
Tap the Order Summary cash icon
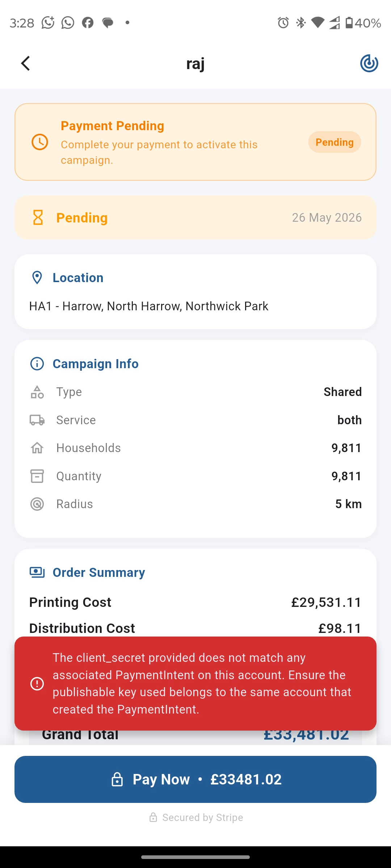point(37,573)
